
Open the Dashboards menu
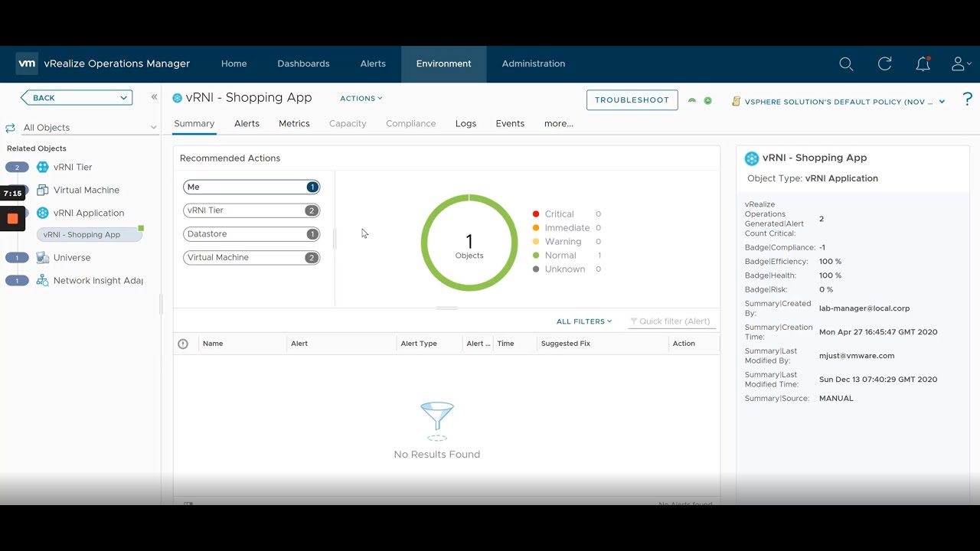[303, 64]
